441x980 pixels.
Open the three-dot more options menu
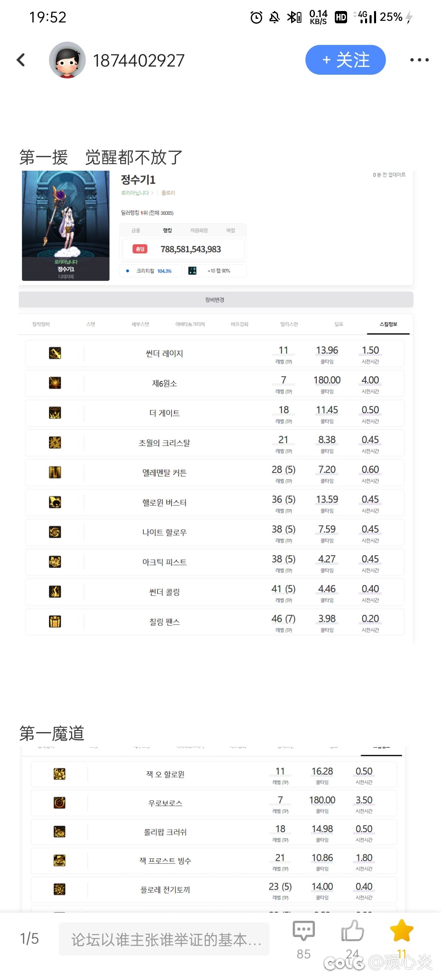pos(419,60)
